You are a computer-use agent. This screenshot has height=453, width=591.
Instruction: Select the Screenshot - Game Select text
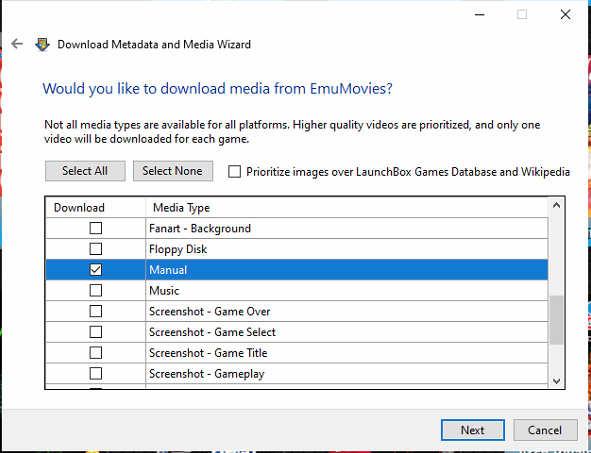click(x=212, y=332)
